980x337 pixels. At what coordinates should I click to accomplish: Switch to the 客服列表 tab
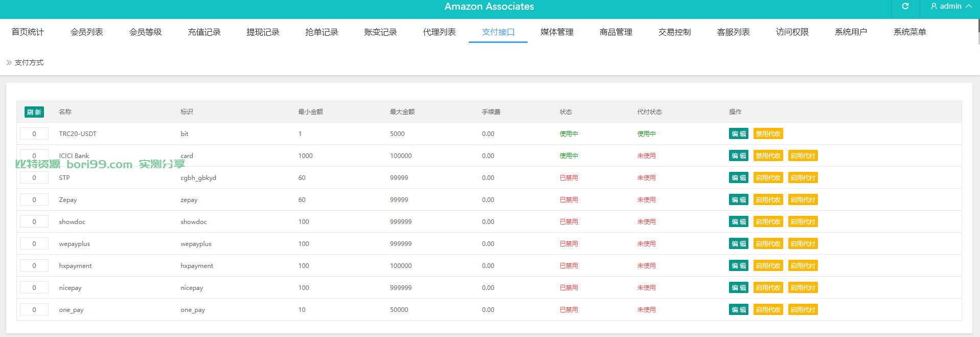tap(734, 32)
